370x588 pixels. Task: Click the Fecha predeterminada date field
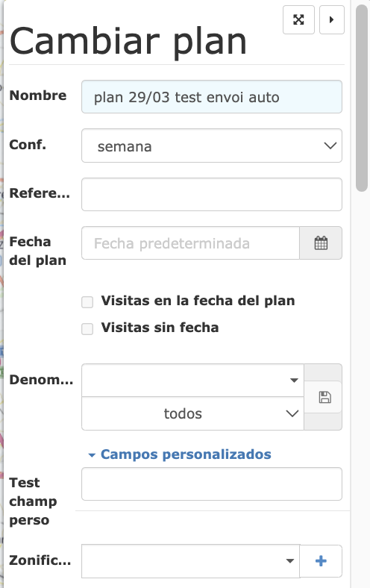tap(190, 243)
